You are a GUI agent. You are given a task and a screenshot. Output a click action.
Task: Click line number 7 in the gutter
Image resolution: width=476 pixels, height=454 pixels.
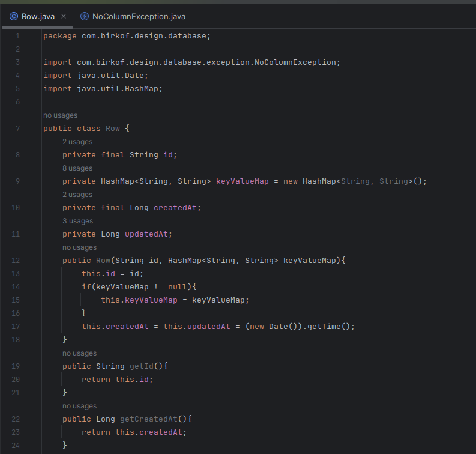coord(17,129)
